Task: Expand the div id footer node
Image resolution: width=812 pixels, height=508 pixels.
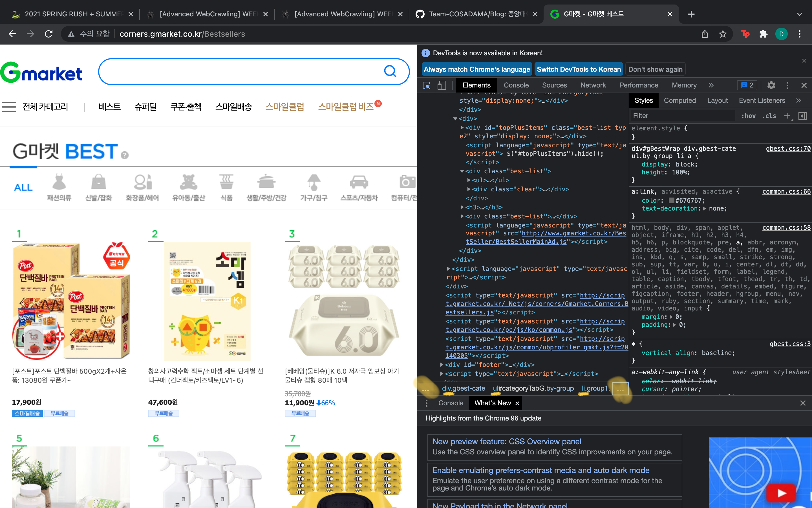Action: (442, 365)
